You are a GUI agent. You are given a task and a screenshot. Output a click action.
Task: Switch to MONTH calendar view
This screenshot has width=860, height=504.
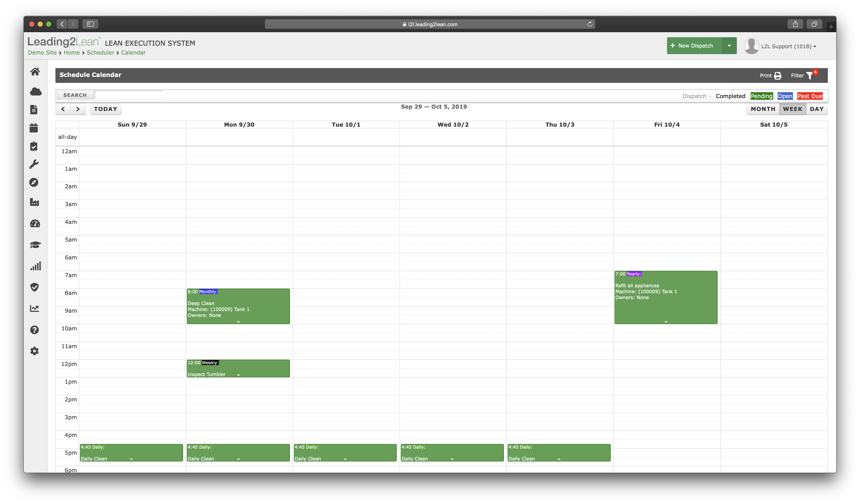click(x=763, y=109)
